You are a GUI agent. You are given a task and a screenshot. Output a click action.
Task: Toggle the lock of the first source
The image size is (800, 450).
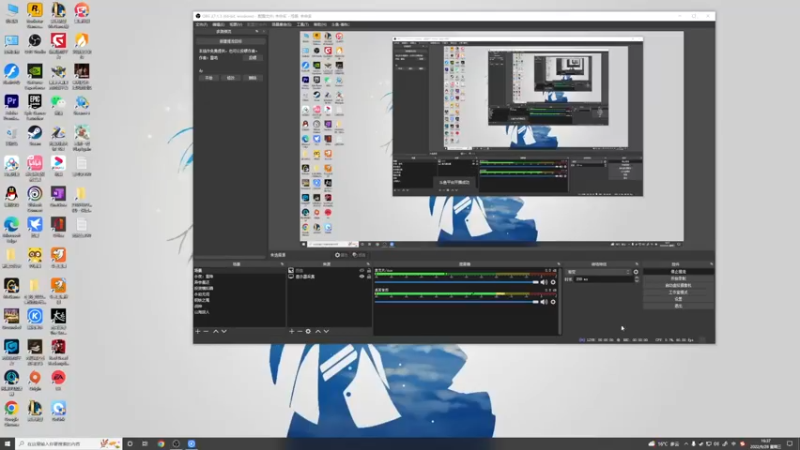pyautogui.click(x=369, y=270)
